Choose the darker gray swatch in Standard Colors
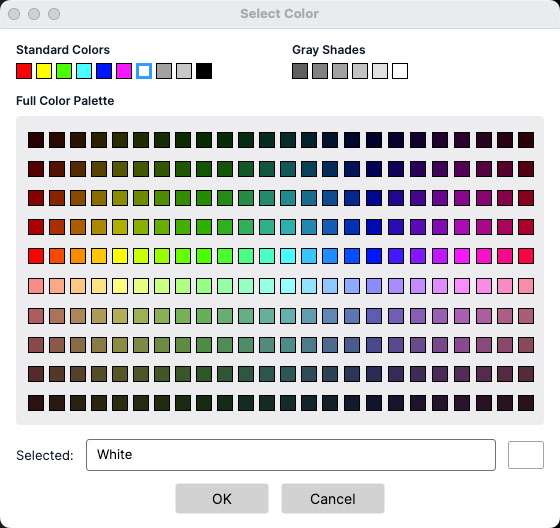 coord(164,71)
